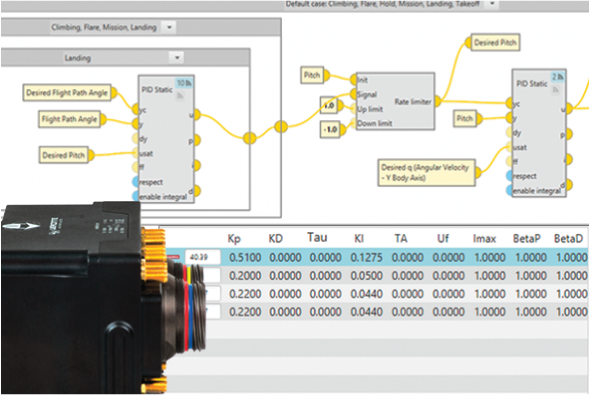Click the d output port of right PID Static
This screenshot has height=395, width=590.
click(x=569, y=184)
